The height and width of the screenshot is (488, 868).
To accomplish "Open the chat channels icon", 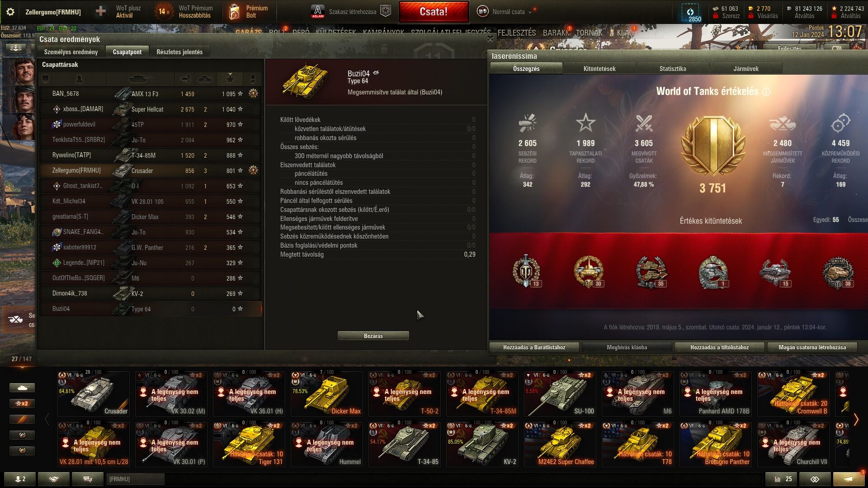I will pyautogui.click(x=88, y=479).
